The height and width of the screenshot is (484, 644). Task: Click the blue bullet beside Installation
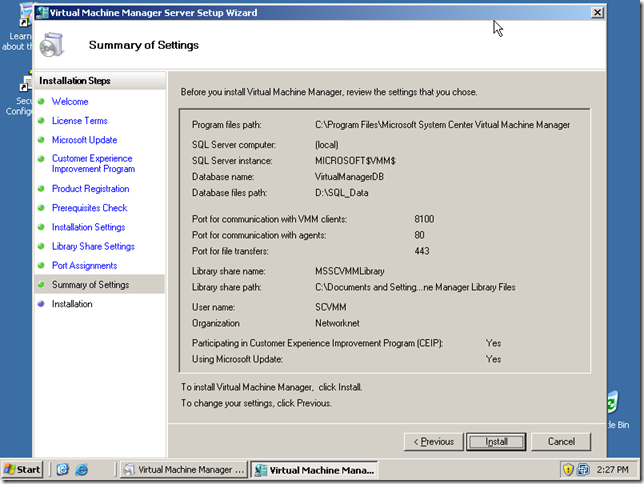[41, 304]
